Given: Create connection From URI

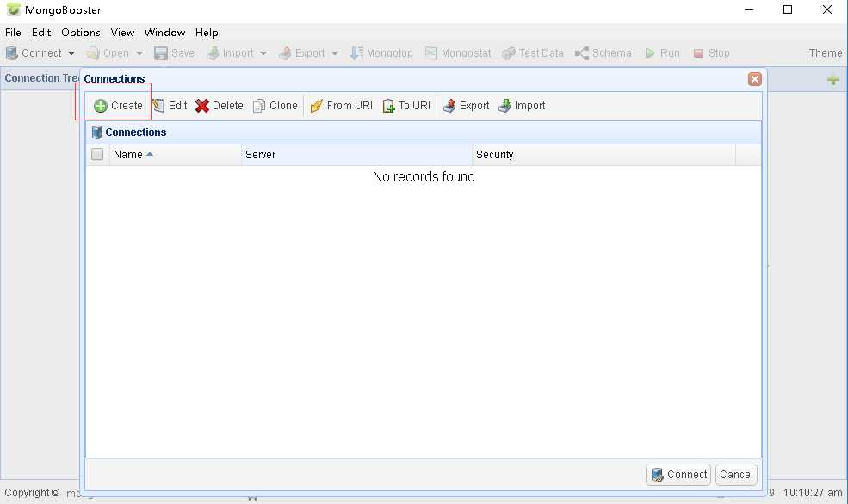Looking at the screenshot, I should [x=341, y=105].
